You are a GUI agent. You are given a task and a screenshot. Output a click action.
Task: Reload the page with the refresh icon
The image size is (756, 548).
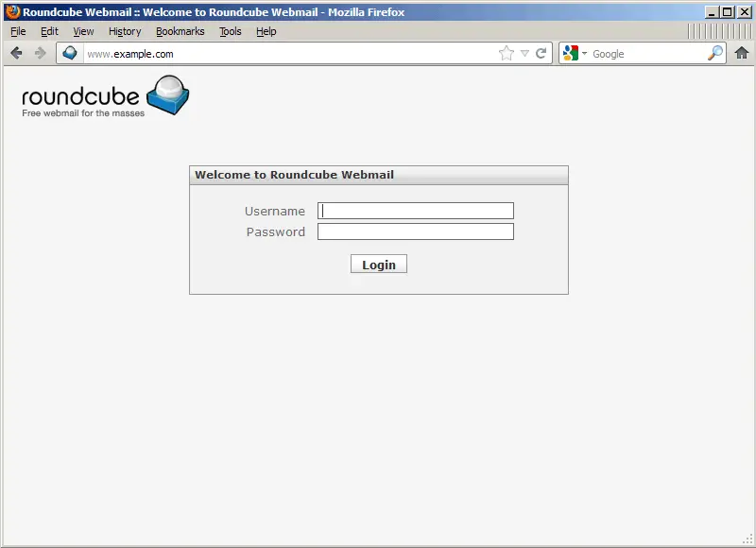point(541,53)
